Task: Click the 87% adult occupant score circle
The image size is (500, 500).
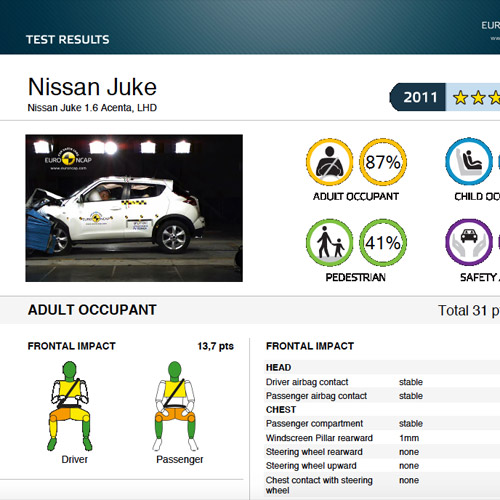Action: click(x=383, y=162)
